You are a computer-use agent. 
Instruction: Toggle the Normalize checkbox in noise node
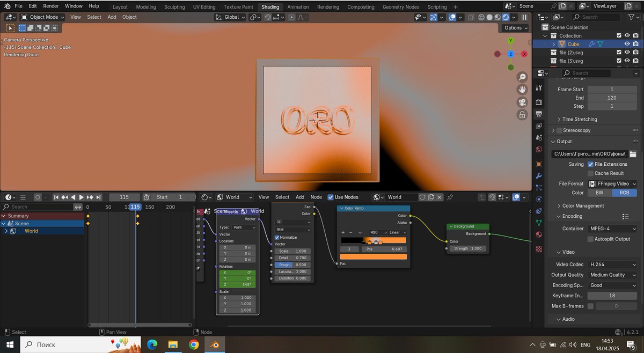coord(277,237)
